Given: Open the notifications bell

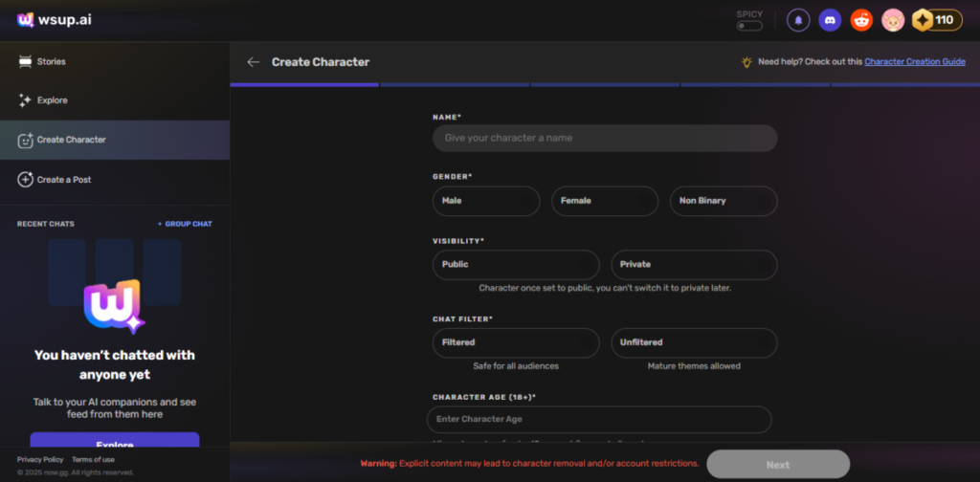Looking at the screenshot, I should coord(797,19).
